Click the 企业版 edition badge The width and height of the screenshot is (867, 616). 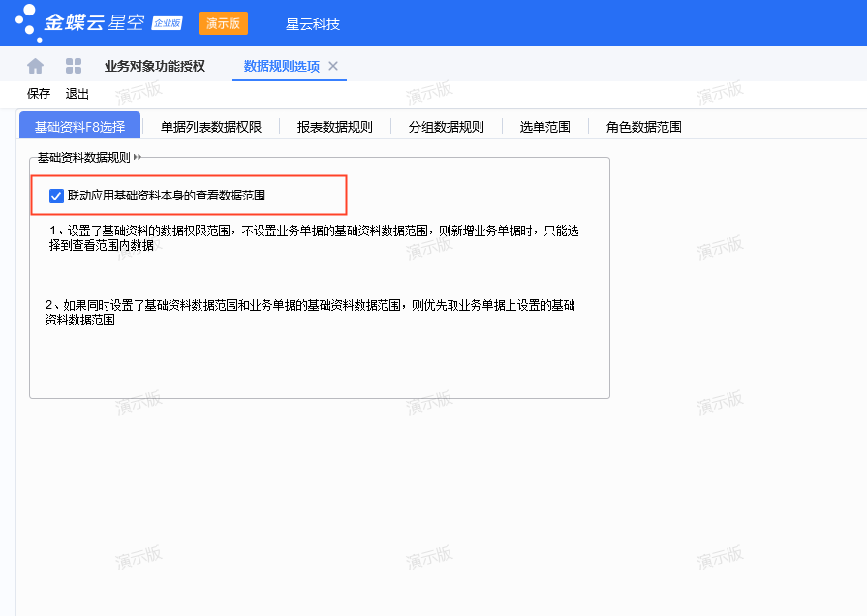pos(167,23)
